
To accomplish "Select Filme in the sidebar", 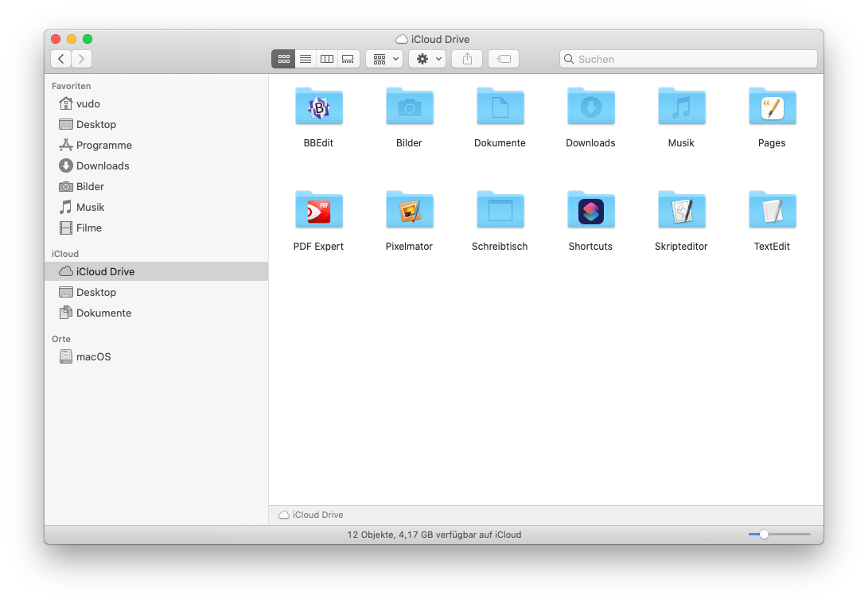I will tap(156, 228).
